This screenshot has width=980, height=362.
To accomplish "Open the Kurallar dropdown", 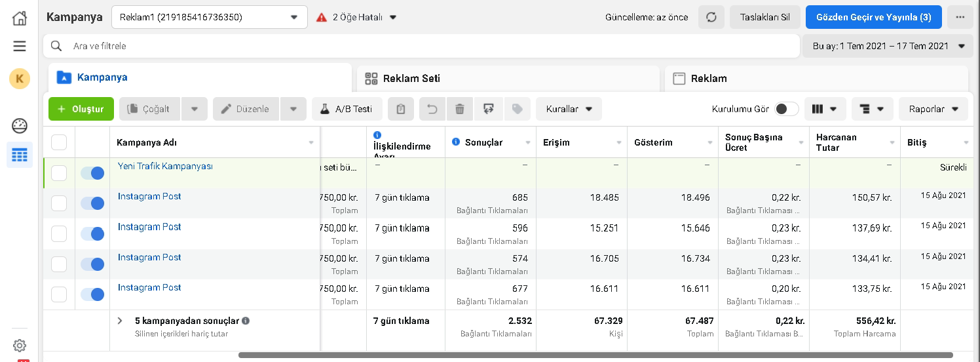I will coord(569,109).
